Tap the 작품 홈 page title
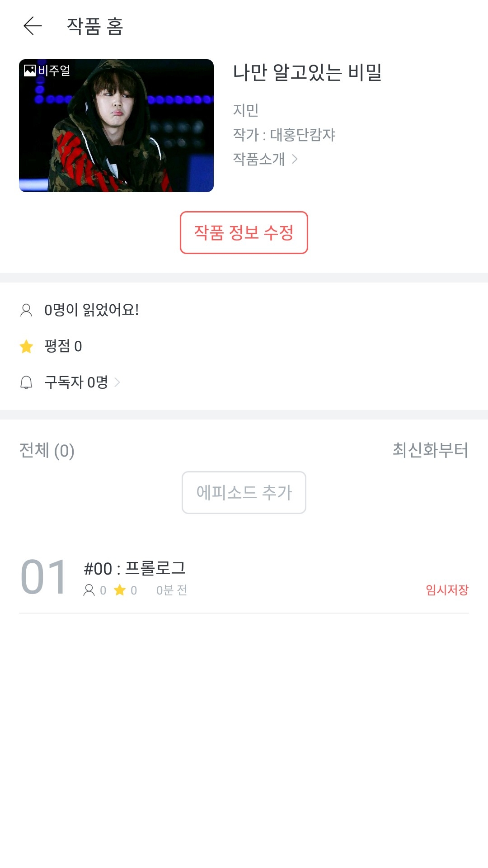Image resolution: width=488 pixels, height=868 pixels. (95, 26)
